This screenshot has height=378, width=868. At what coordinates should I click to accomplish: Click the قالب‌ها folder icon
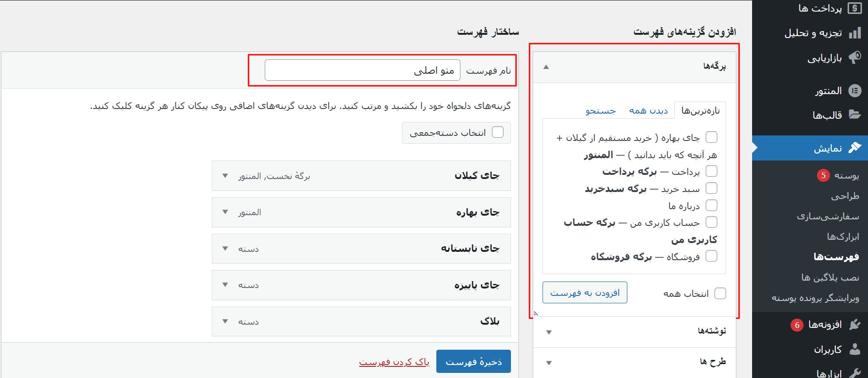tap(855, 115)
